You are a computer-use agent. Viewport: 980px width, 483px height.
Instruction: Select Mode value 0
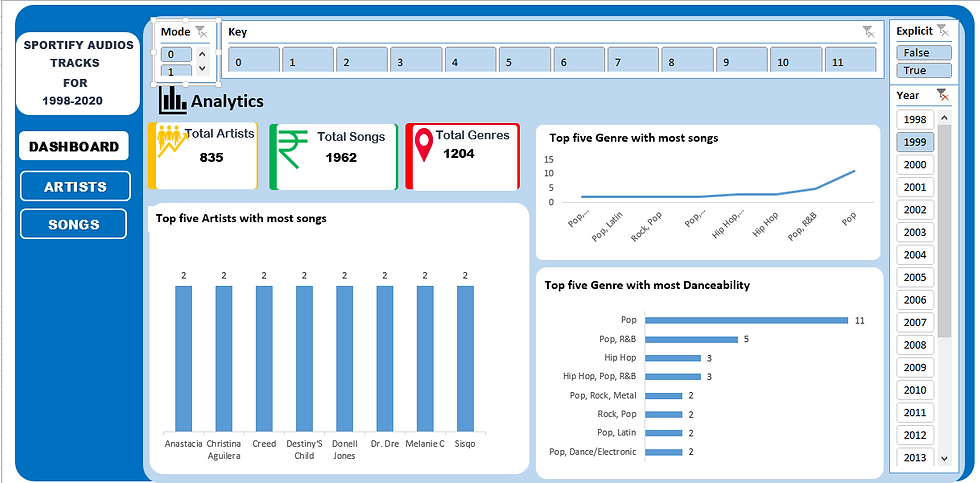coord(176,54)
